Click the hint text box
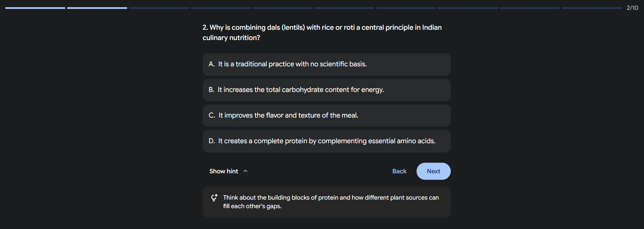 pos(326,202)
